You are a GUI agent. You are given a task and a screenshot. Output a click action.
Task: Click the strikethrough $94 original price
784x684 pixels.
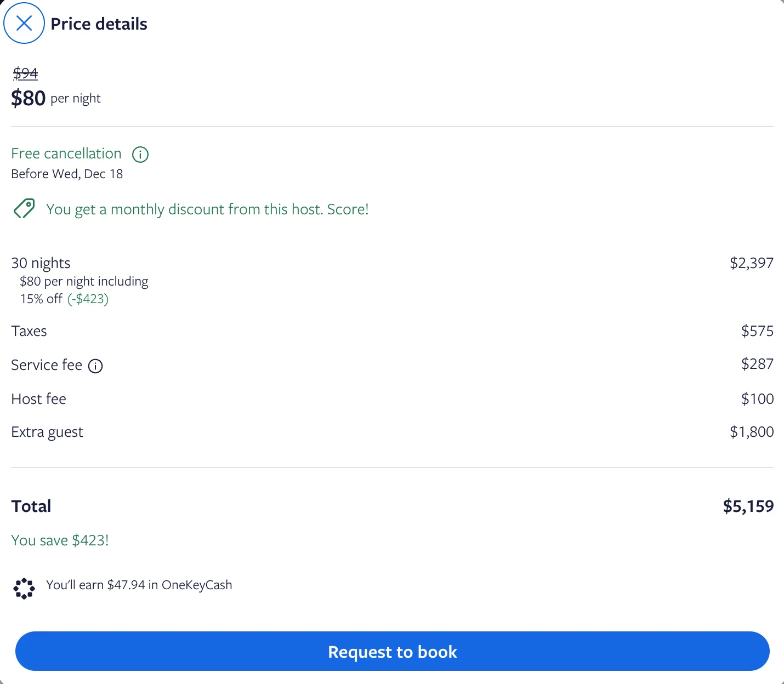[25, 73]
